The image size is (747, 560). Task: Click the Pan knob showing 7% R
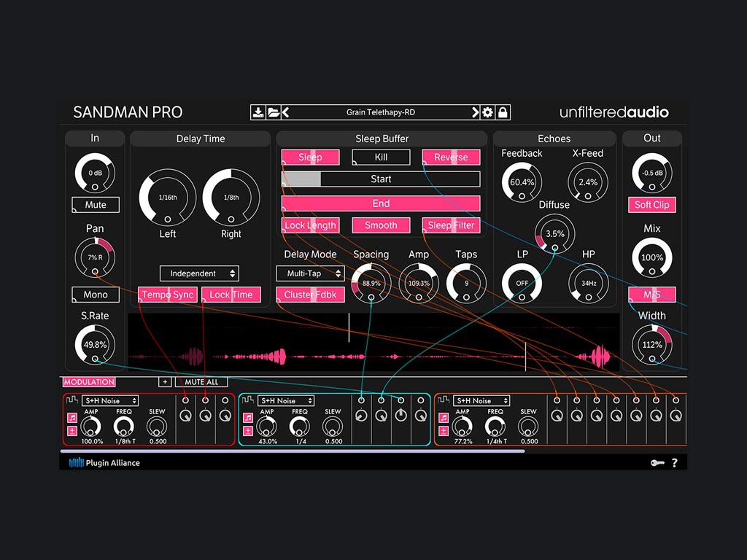click(x=95, y=257)
